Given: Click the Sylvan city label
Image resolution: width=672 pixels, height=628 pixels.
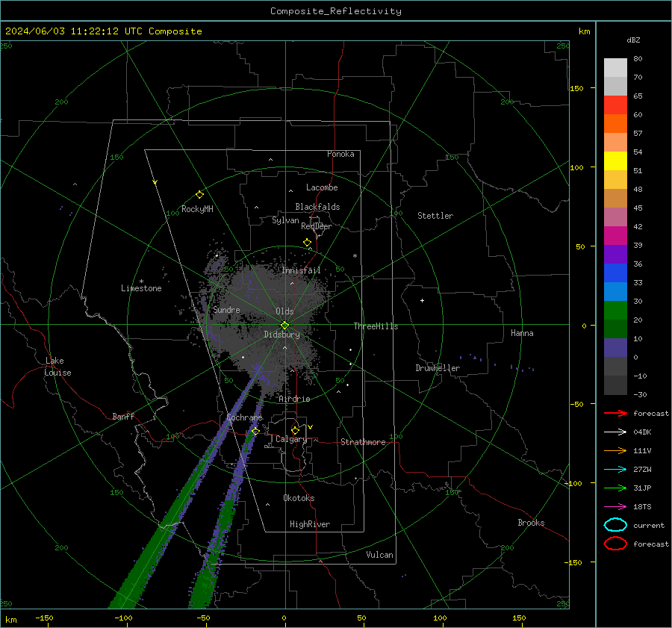Looking at the screenshot, I should 285,220.
